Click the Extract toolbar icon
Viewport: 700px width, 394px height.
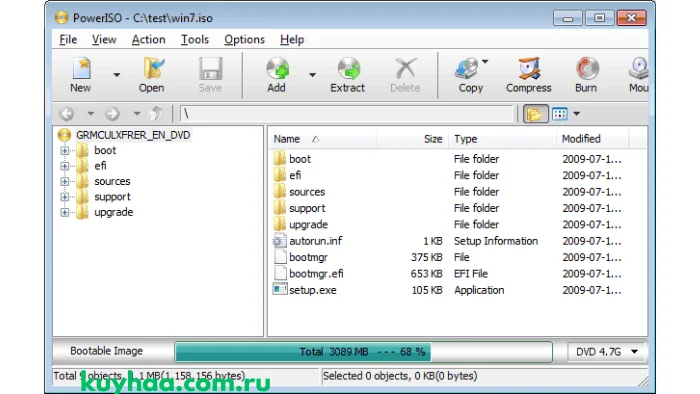[348, 74]
